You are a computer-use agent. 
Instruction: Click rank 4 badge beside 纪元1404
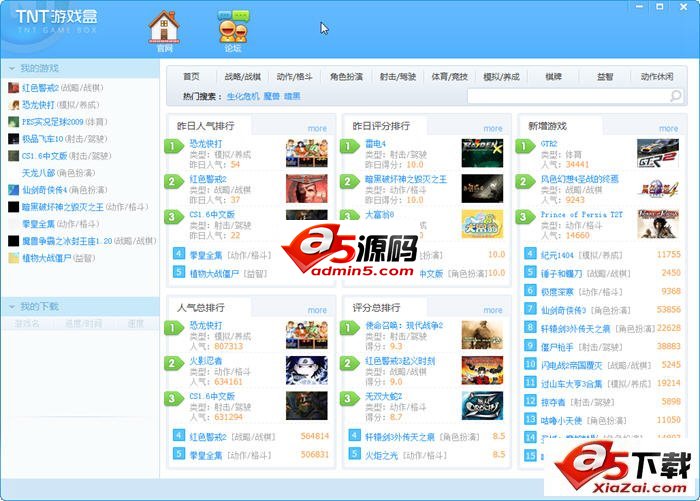(x=530, y=254)
